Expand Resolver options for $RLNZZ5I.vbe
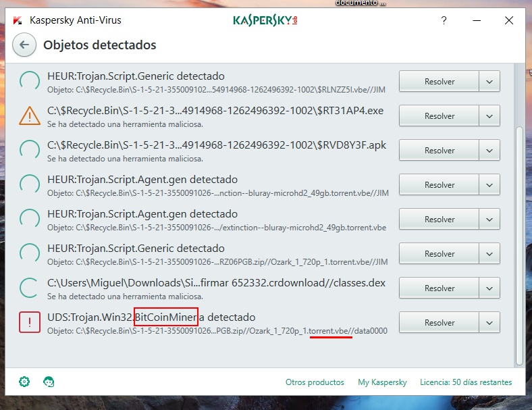The image size is (532, 410). (x=489, y=82)
